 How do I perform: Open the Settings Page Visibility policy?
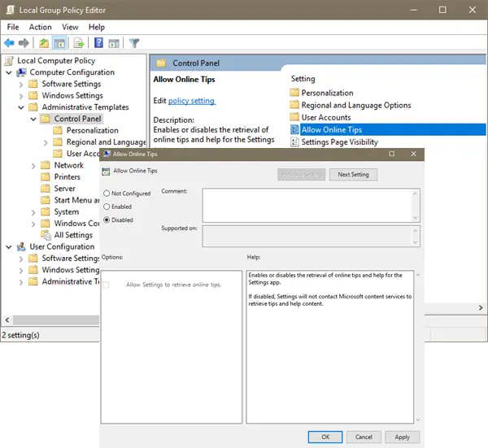pyautogui.click(x=338, y=141)
